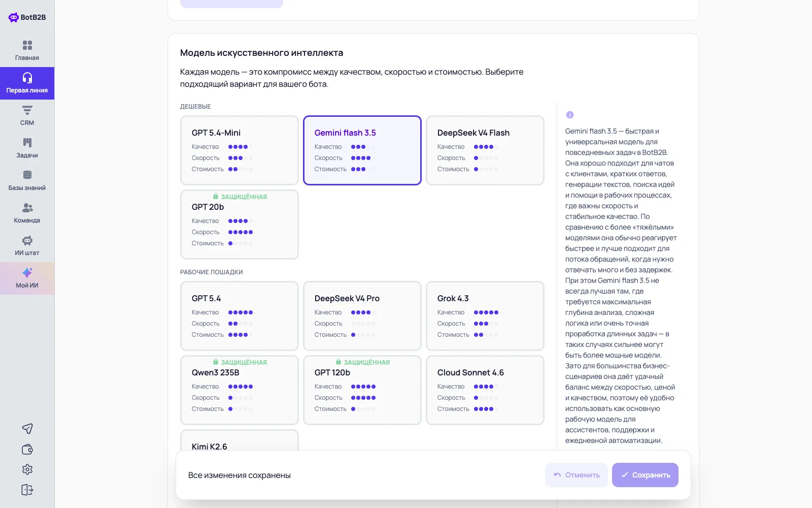
Task: Select the Kimi K2.6 model card
Action: (240, 441)
